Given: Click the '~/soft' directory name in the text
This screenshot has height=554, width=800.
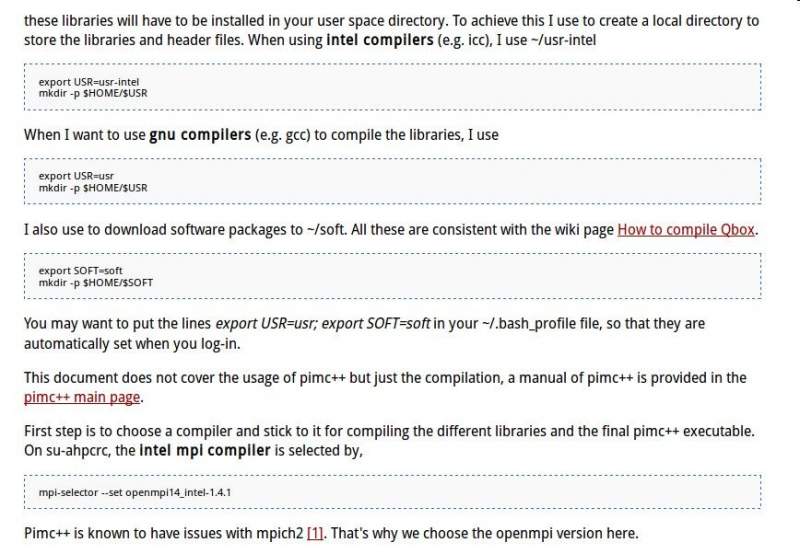Looking at the screenshot, I should click(325, 229).
